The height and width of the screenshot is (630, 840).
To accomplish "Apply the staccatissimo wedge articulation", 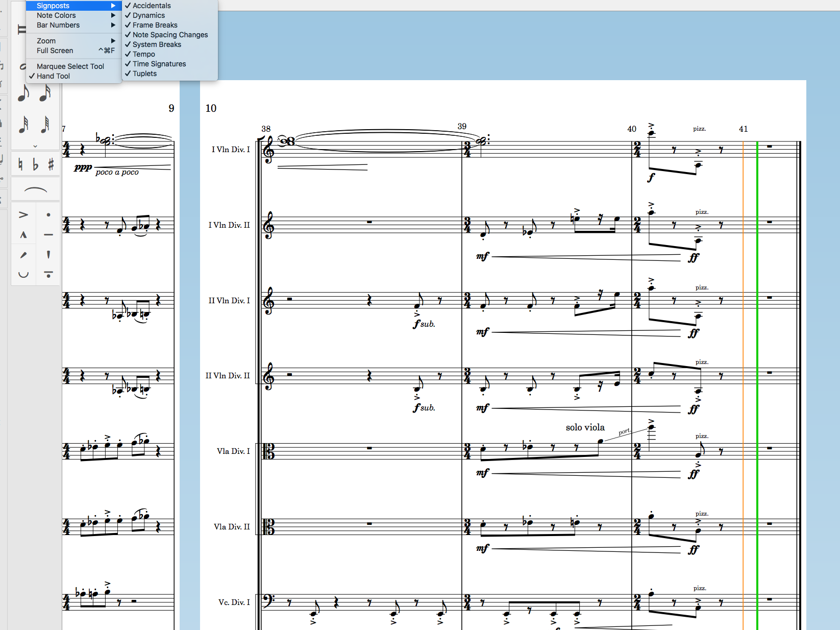I will (48, 255).
